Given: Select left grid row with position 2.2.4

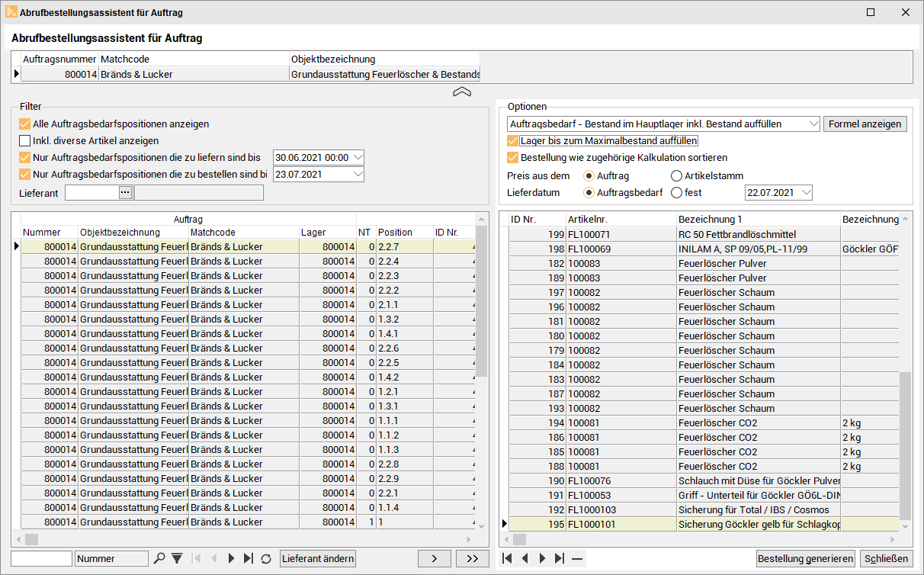Looking at the screenshot, I should pyautogui.click(x=248, y=261).
